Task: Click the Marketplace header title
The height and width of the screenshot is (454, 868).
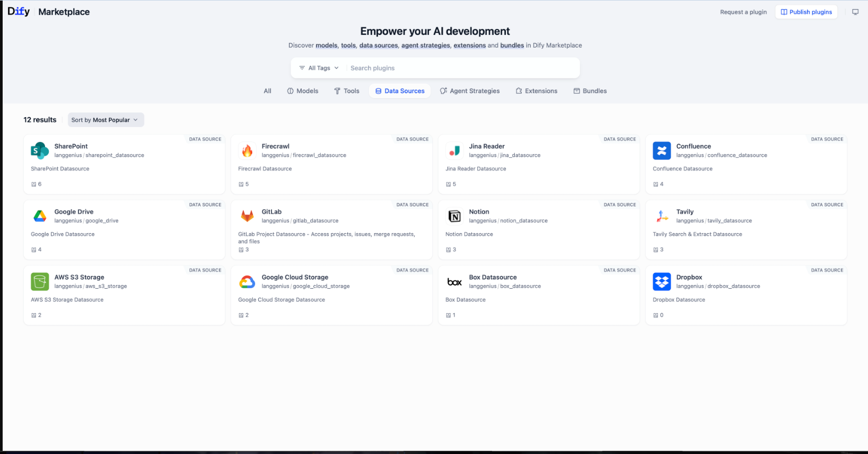Action: 64,12
